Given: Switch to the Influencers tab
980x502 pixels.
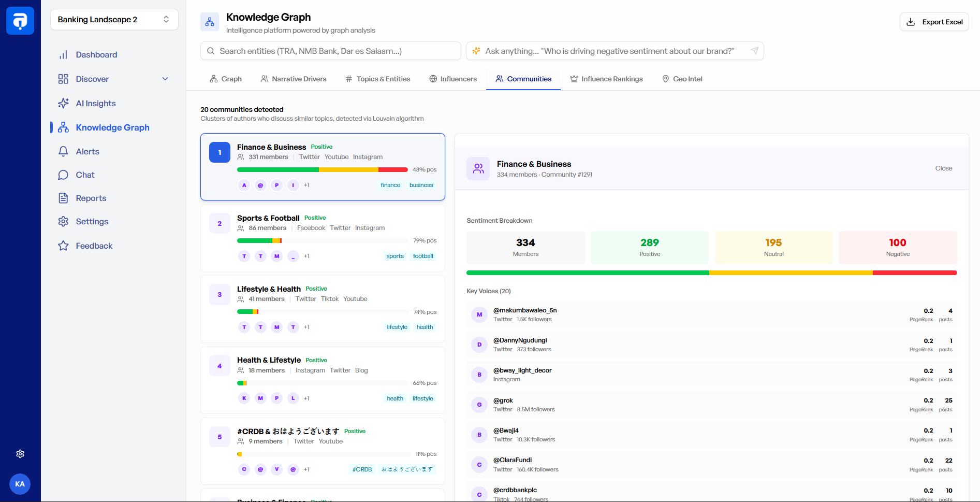Looking at the screenshot, I should (452, 79).
